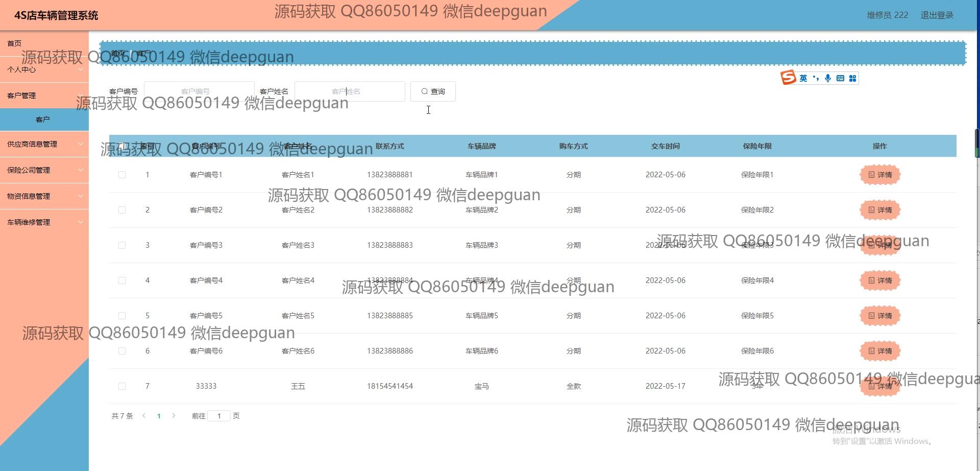This screenshot has width=980, height=471.
Task: Click the 全款 purchase method cell
Action: (574, 386)
